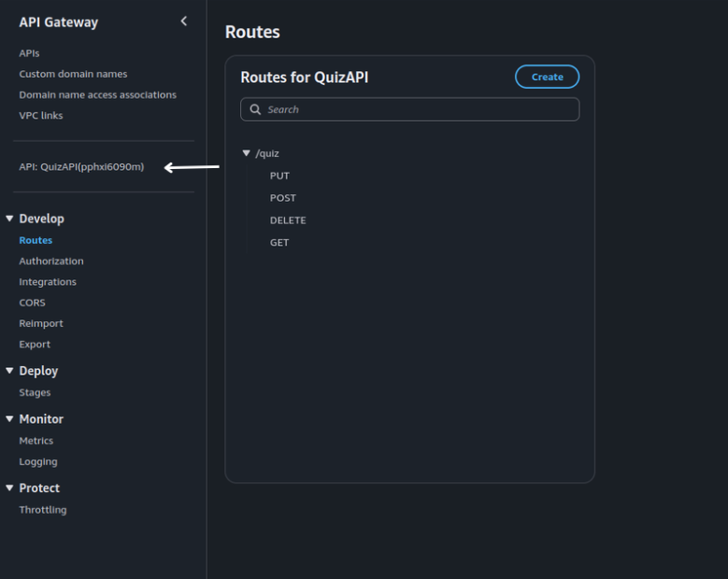Collapse the /quiz route tree
Image resolution: width=728 pixels, height=579 pixels.
pyautogui.click(x=247, y=153)
